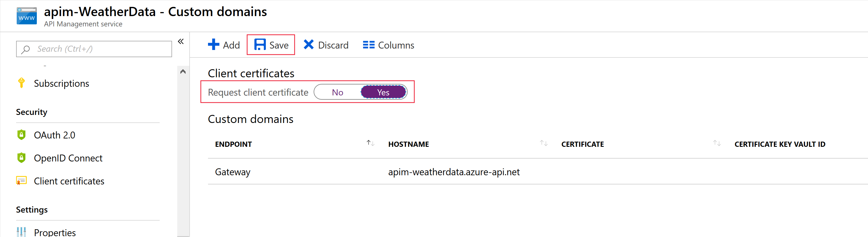868x237 pixels.
Task: Set Request client certificate to Yes
Action: click(383, 93)
